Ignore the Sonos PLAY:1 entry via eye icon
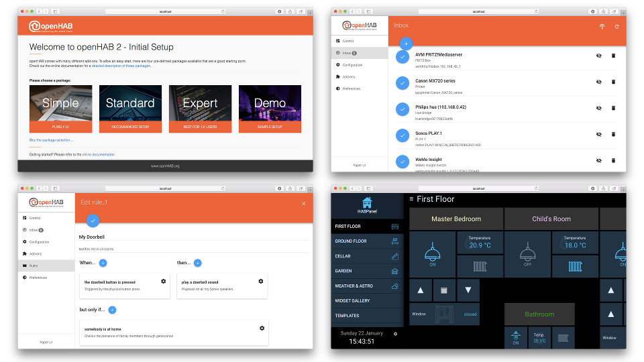This screenshot has width=644, height=362. pos(598,134)
